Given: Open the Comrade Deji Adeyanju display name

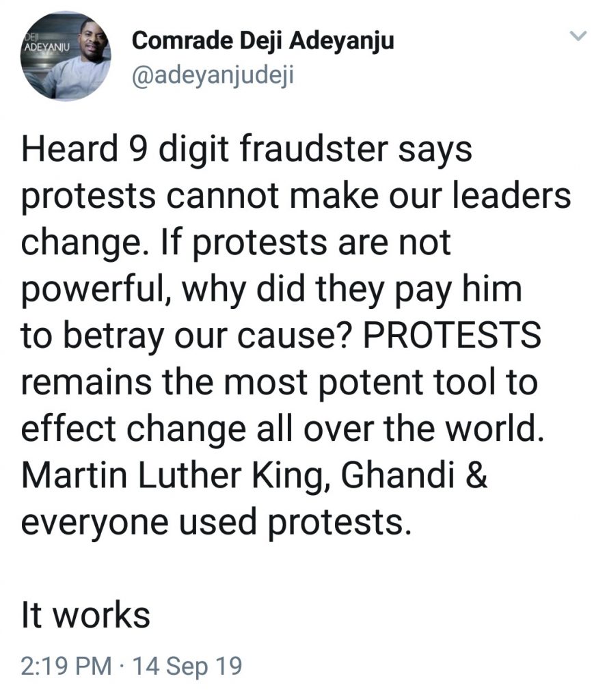Looking at the screenshot, I should (263, 41).
